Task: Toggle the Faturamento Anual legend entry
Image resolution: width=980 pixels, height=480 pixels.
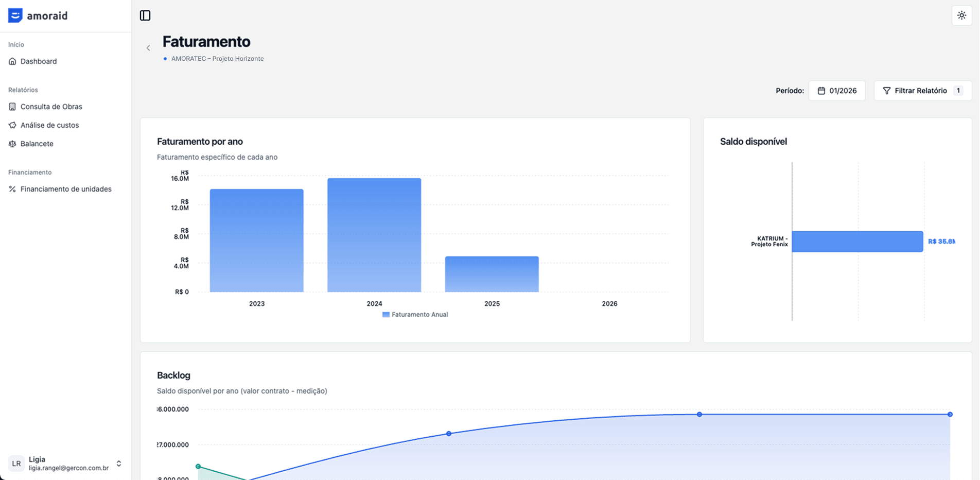Action: click(415, 314)
